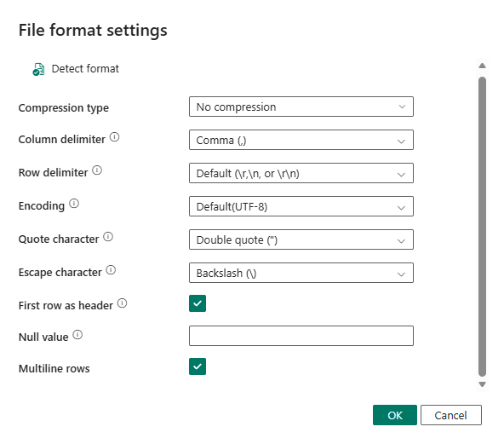
Task: Uncheck the Multiline rows checkbox
Action: (x=198, y=366)
